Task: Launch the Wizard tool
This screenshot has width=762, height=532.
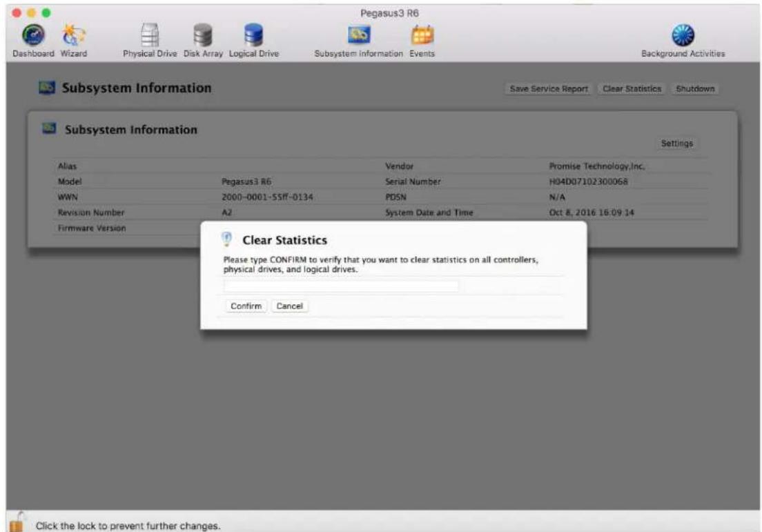Action: [x=73, y=41]
